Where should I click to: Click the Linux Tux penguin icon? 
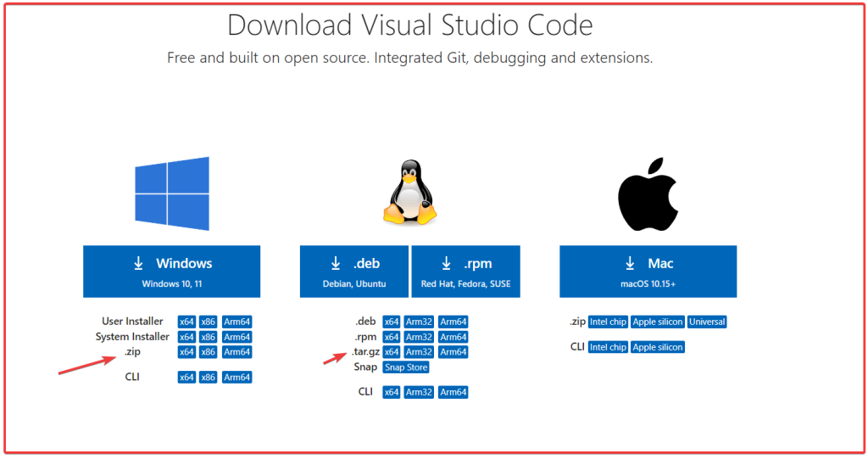410,192
